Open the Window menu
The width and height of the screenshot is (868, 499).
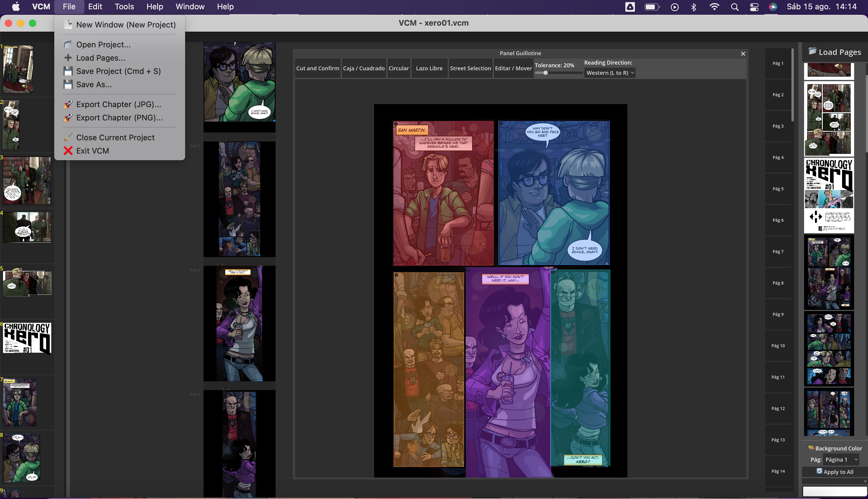tap(190, 7)
